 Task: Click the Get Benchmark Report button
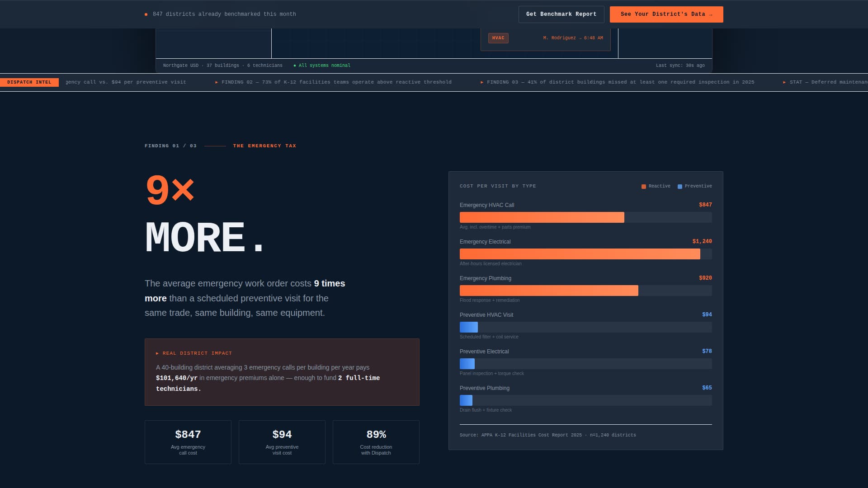pos(561,14)
